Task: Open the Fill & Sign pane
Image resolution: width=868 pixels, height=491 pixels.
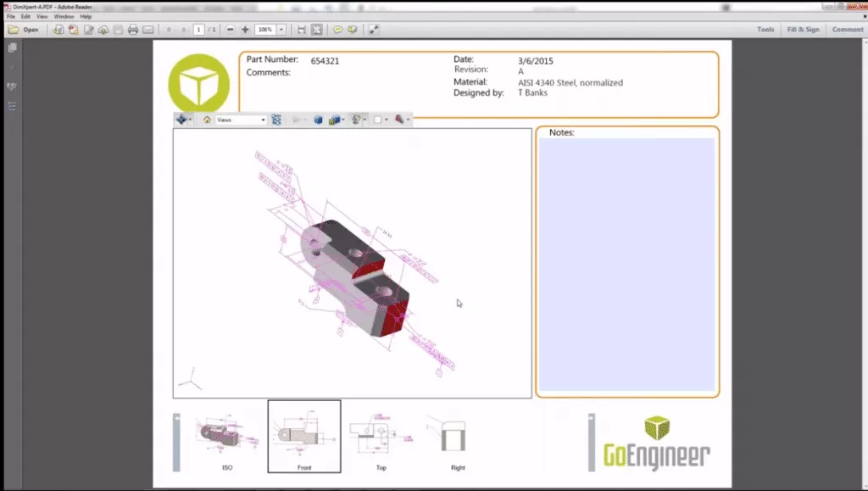Action: click(804, 30)
